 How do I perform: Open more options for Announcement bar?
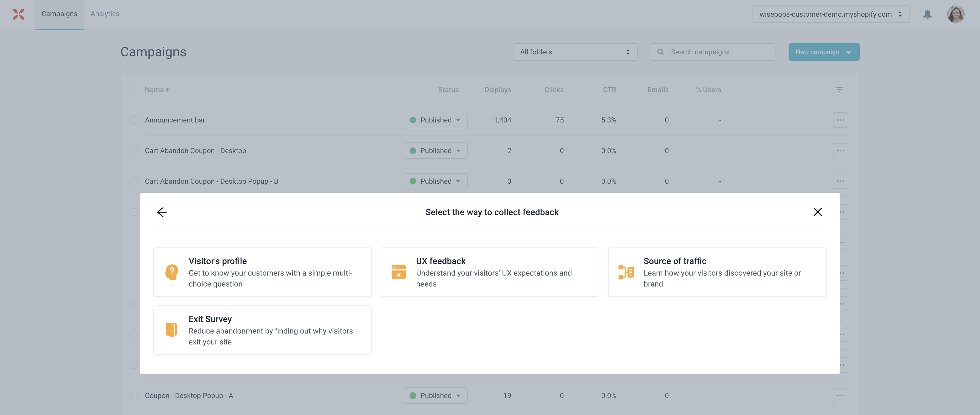coord(840,120)
